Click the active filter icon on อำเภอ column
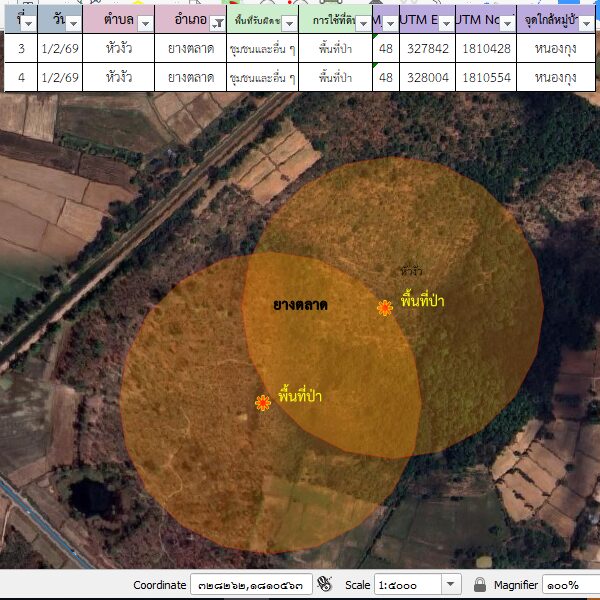The image size is (600, 600). pos(217,22)
